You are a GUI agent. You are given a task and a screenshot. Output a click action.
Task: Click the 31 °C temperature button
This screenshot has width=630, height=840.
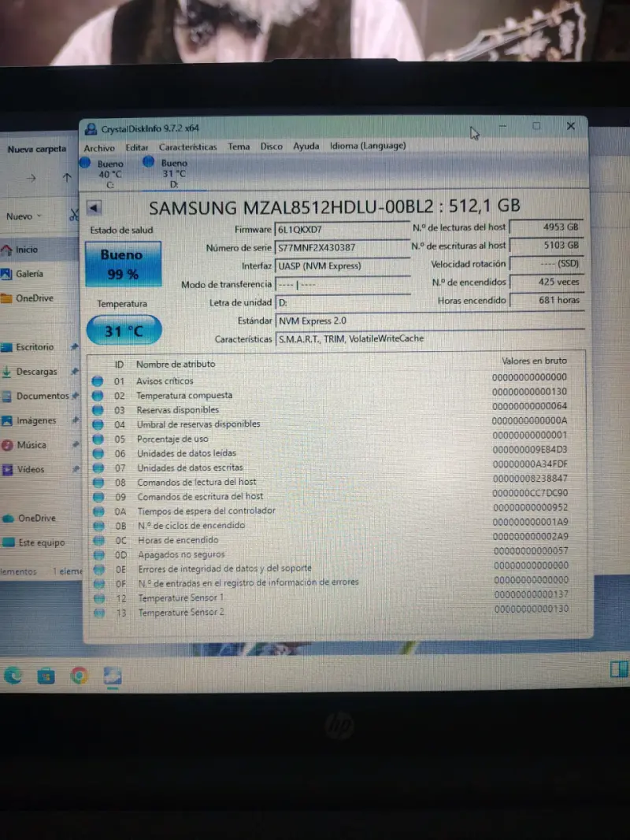(124, 331)
